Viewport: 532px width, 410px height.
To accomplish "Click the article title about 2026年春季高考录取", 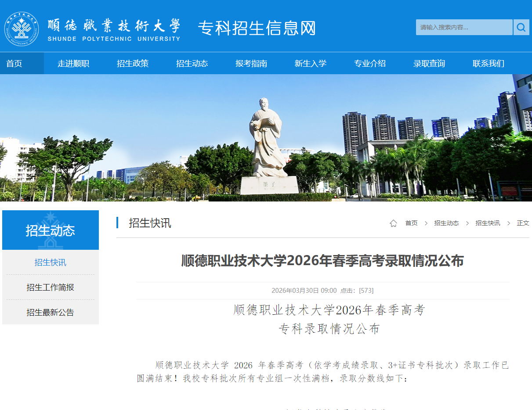I will click(322, 260).
